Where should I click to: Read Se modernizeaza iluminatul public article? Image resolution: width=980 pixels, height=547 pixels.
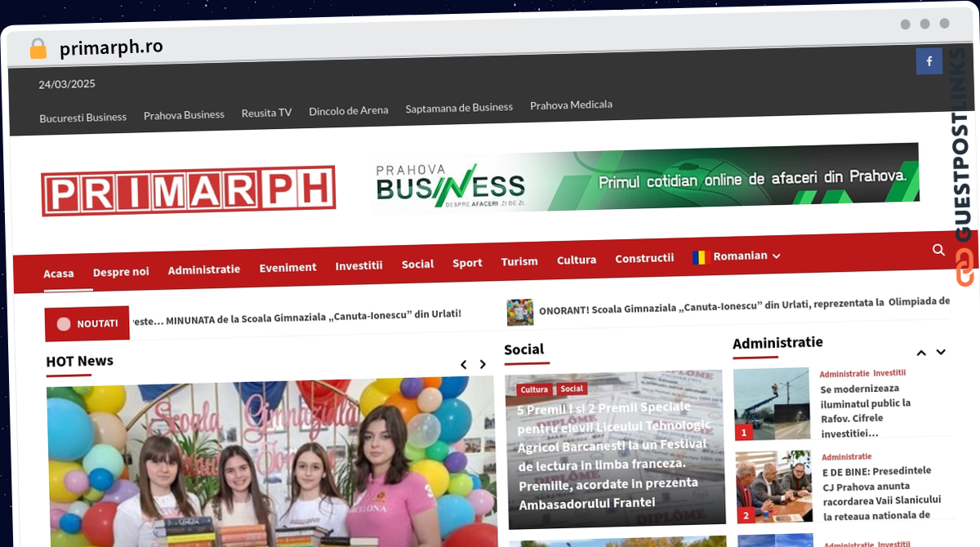tap(866, 412)
